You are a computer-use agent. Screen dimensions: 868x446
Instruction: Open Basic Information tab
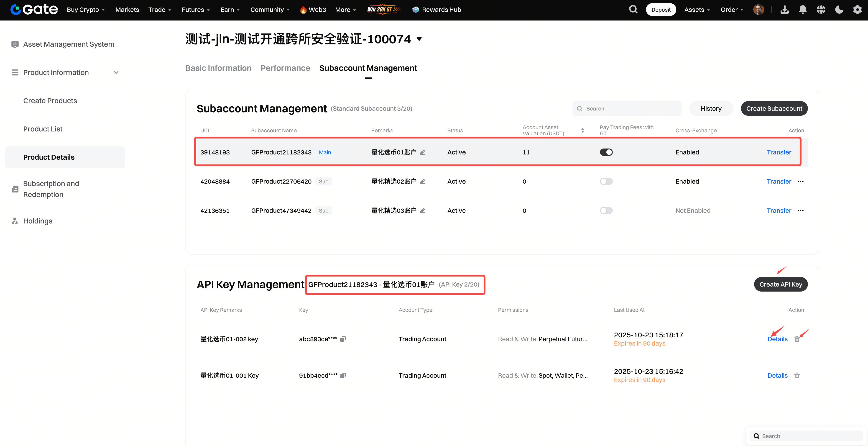(218, 68)
